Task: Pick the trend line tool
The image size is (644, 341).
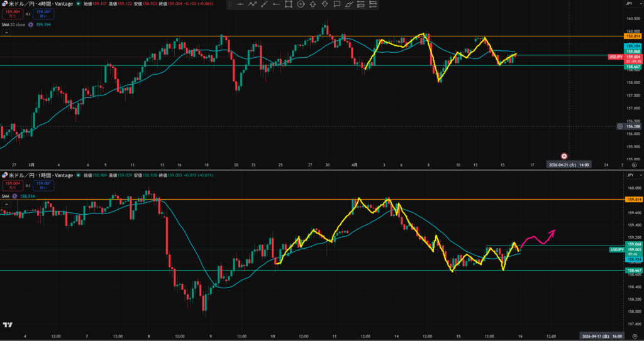Action: tap(265, 4)
